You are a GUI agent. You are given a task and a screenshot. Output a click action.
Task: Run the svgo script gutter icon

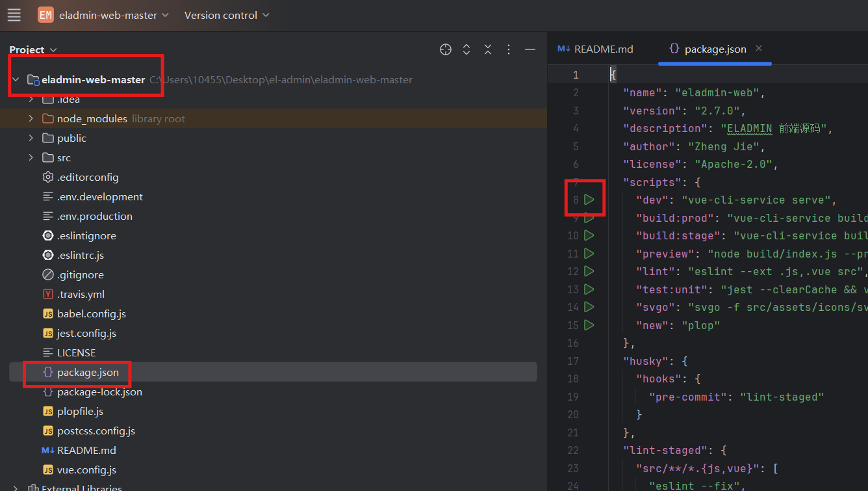coord(589,307)
